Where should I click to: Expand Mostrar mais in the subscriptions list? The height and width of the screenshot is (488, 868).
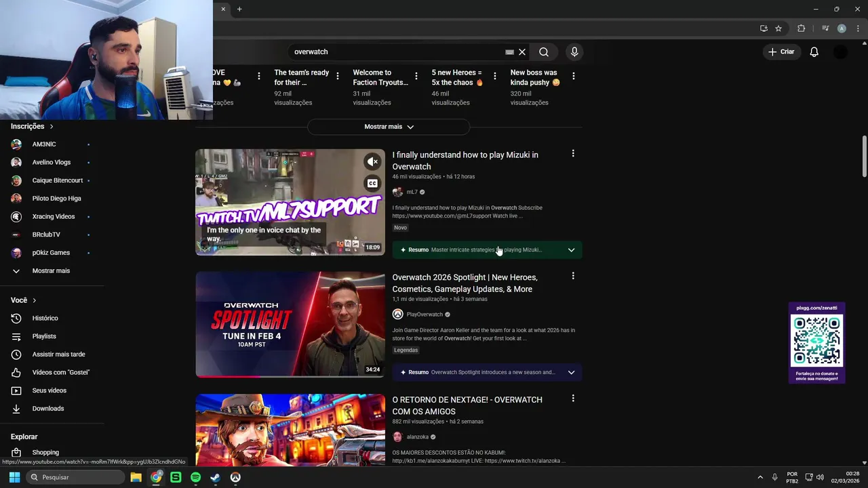pos(52,270)
